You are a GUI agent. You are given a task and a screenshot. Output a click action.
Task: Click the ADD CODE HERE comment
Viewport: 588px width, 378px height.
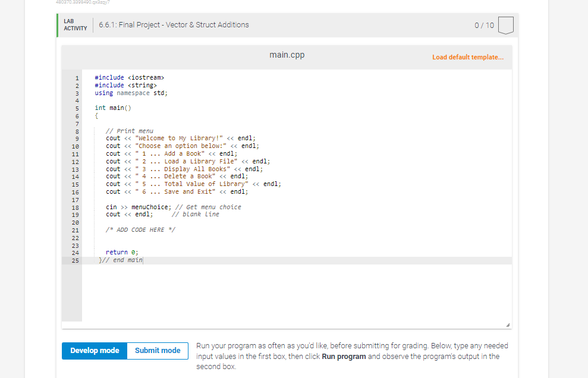click(x=140, y=230)
